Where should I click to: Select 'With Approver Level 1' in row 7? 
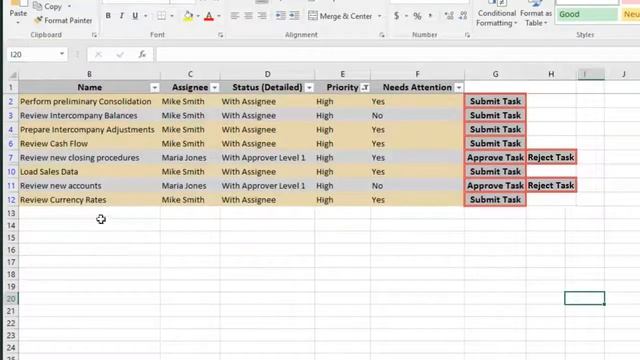click(x=267, y=158)
